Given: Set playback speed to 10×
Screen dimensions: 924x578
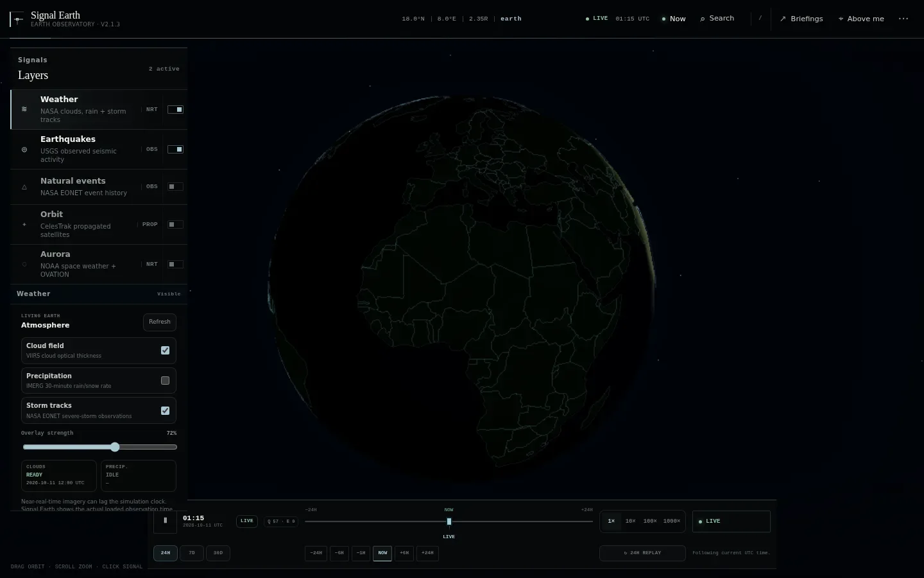Looking at the screenshot, I should point(631,521).
